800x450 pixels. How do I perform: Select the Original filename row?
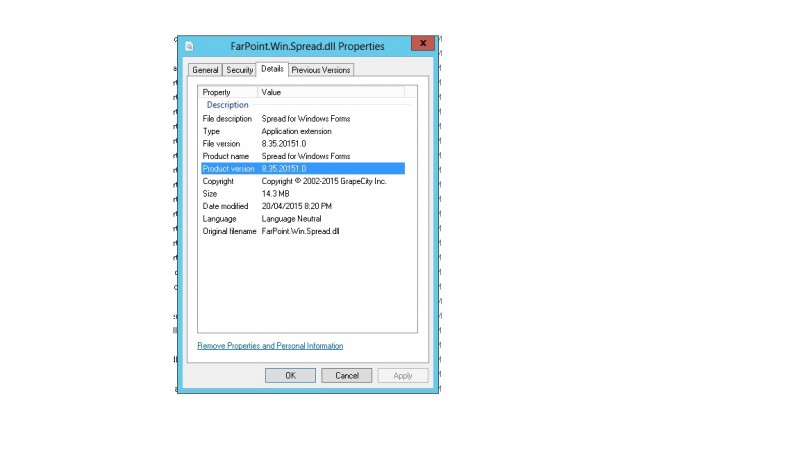(x=300, y=231)
